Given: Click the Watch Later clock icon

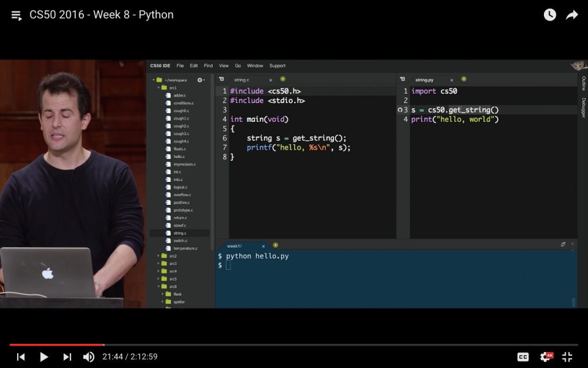Looking at the screenshot, I should (550, 15).
